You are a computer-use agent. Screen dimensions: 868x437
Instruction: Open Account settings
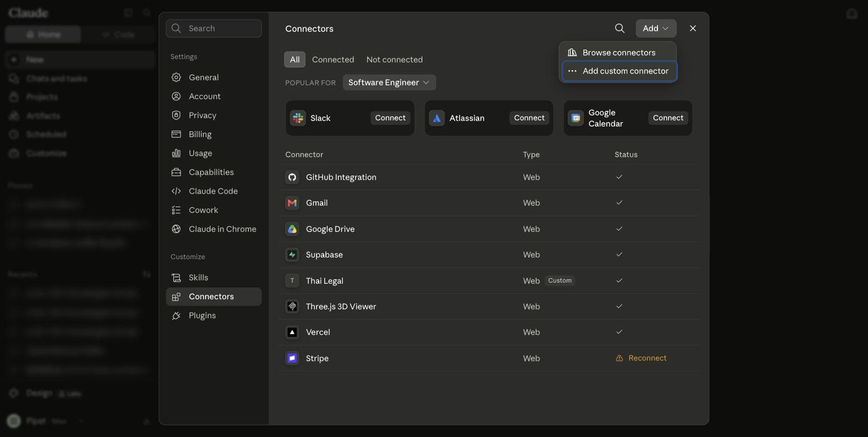tap(213, 96)
